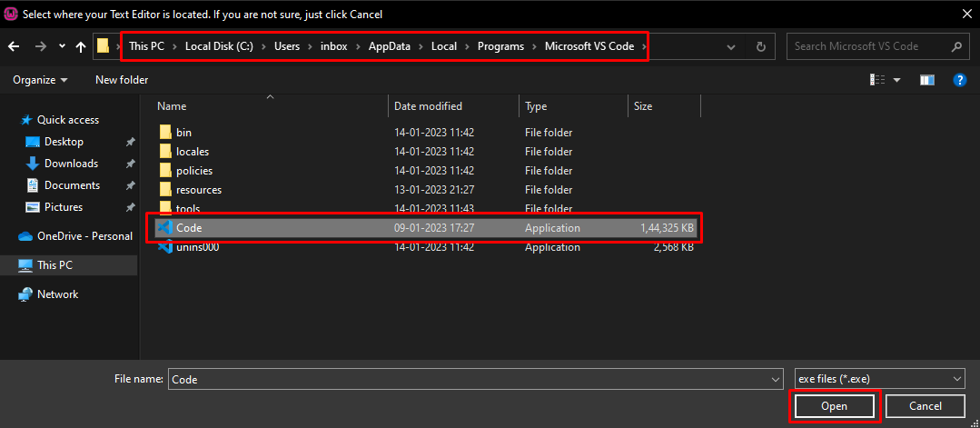Click the address bar folder icon
Image resolution: width=980 pixels, height=428 pixels.
(x=104, y=46)
